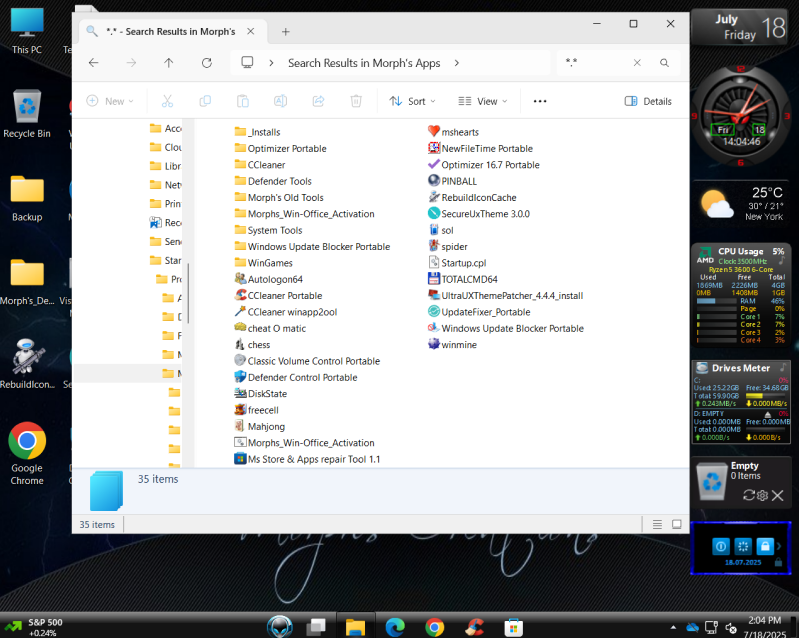Select RebuildIconCache in results list

(472, 197)
